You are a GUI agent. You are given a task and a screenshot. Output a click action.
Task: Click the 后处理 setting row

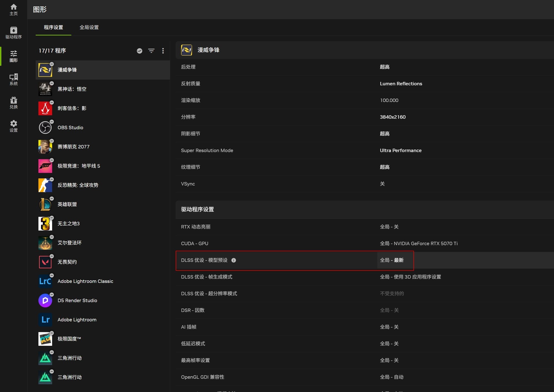click(x=365, y=67)
